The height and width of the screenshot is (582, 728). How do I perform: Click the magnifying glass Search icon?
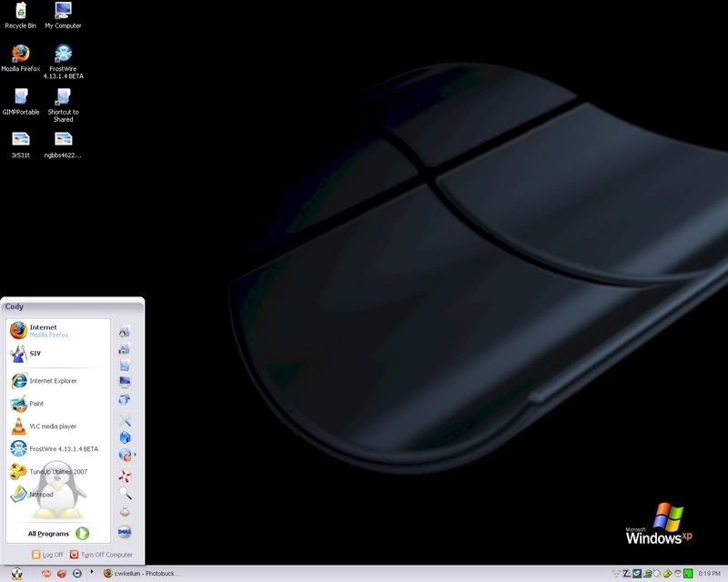coord(126,492)
